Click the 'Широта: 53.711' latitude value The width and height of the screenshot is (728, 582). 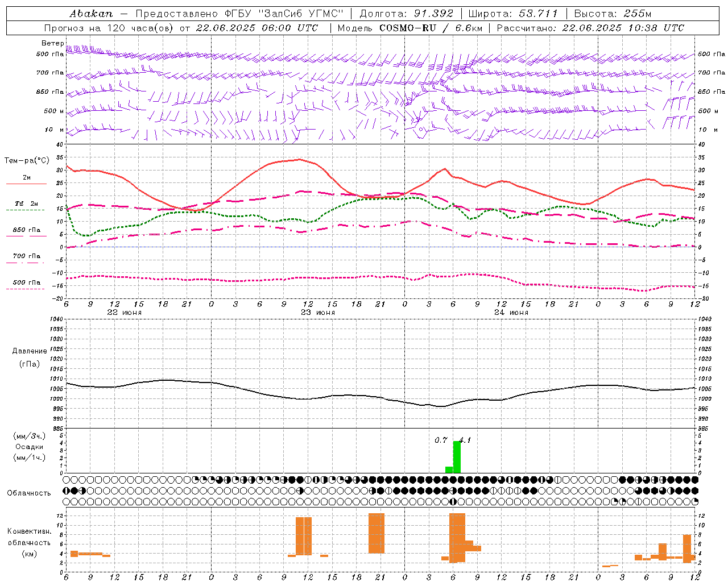pyautogui.click(x=513, y=14)
